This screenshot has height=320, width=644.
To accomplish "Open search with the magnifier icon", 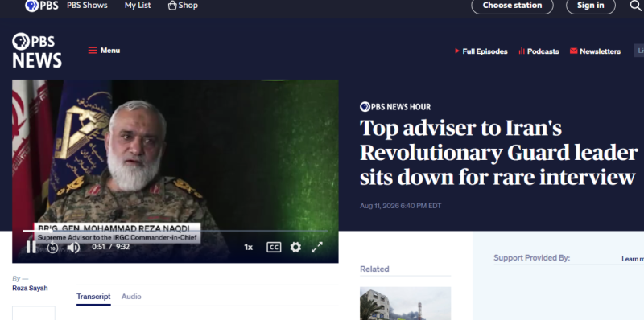I will click(635, 6).
